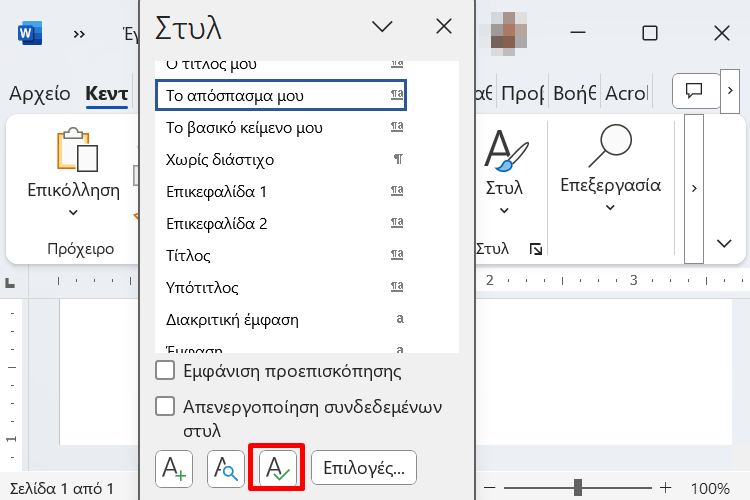Collapse the ribbon with the chevron
The width and height of the screenshot is (750, 500).
point(725,243)
